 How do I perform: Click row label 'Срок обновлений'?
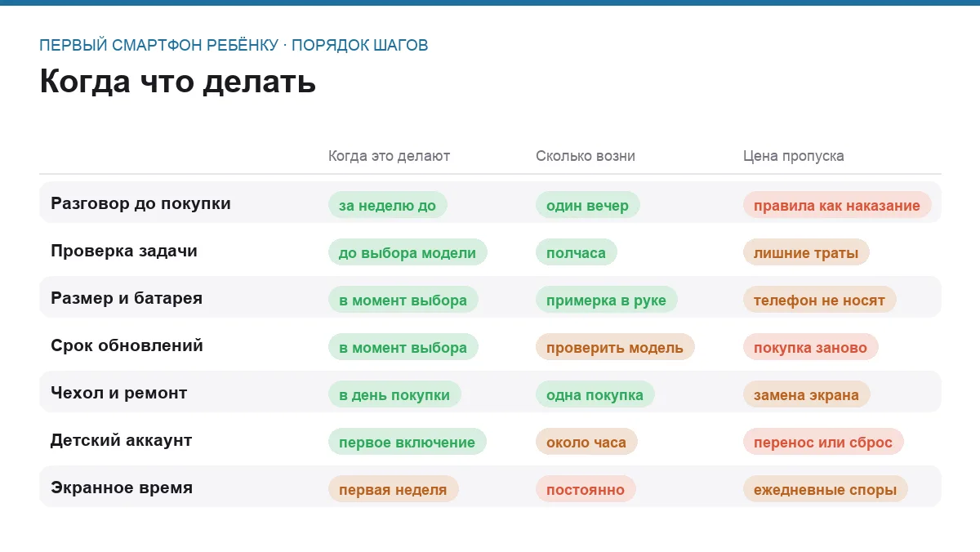127,345
